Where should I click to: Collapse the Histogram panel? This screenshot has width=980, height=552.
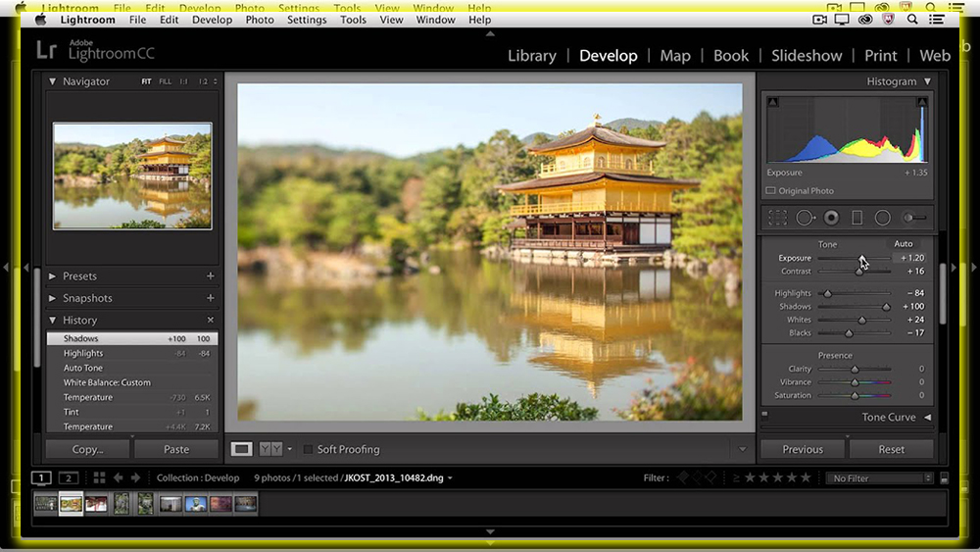[x=926, y=81]
